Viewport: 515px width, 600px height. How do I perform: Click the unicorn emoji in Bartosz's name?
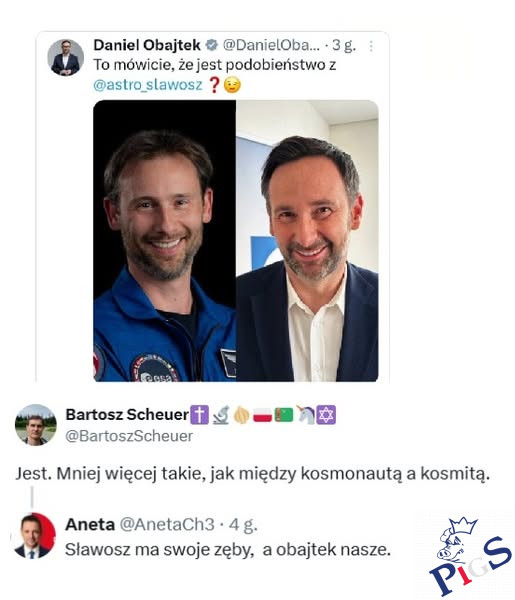click(x=306, y=415)
